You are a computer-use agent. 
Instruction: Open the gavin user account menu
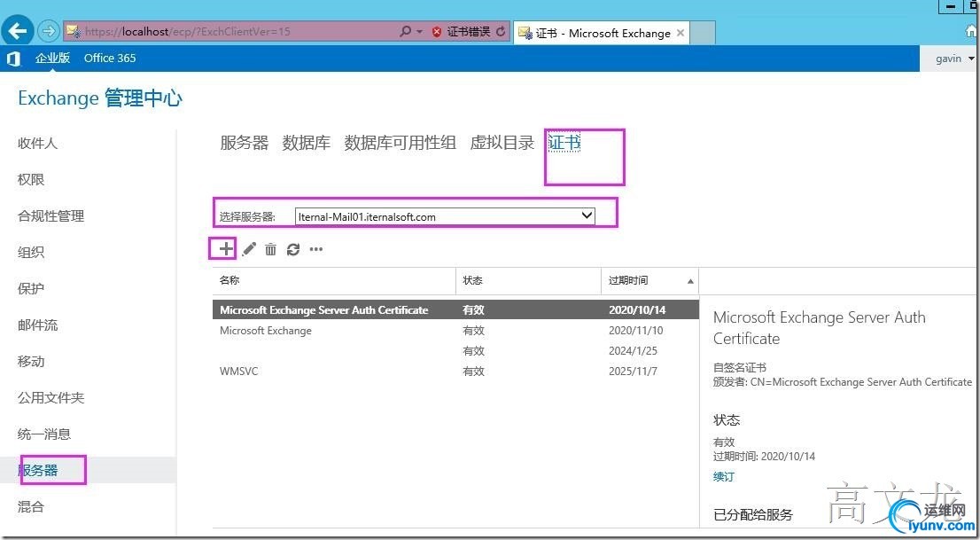[954, 59]
